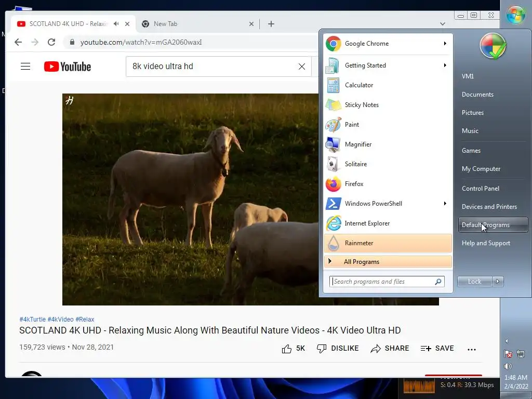The width and height of the screenshot is (532, 399).
Task: Share the video via SHARE button
Action: coord(390,349)
